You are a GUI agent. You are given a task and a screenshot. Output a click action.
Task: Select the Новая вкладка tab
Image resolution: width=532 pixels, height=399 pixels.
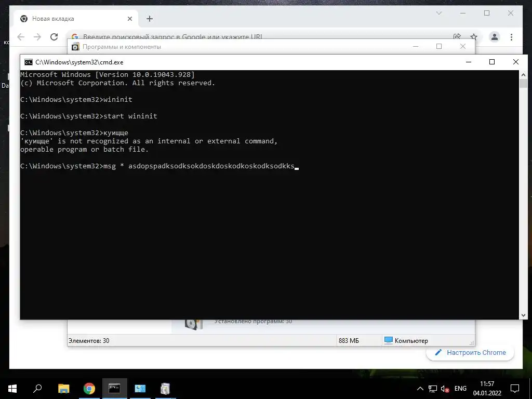(76, 19)
